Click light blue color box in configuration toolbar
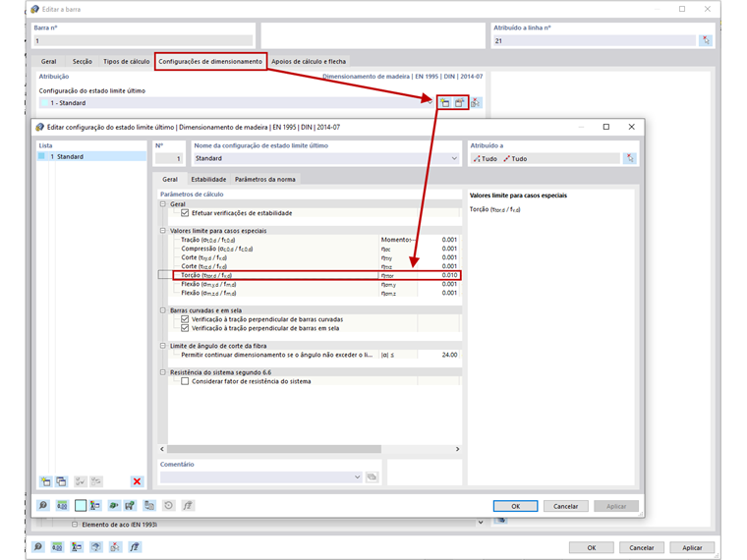Viewport: 747px width, 560px height. pyautogui.click(x=81, y=505)
